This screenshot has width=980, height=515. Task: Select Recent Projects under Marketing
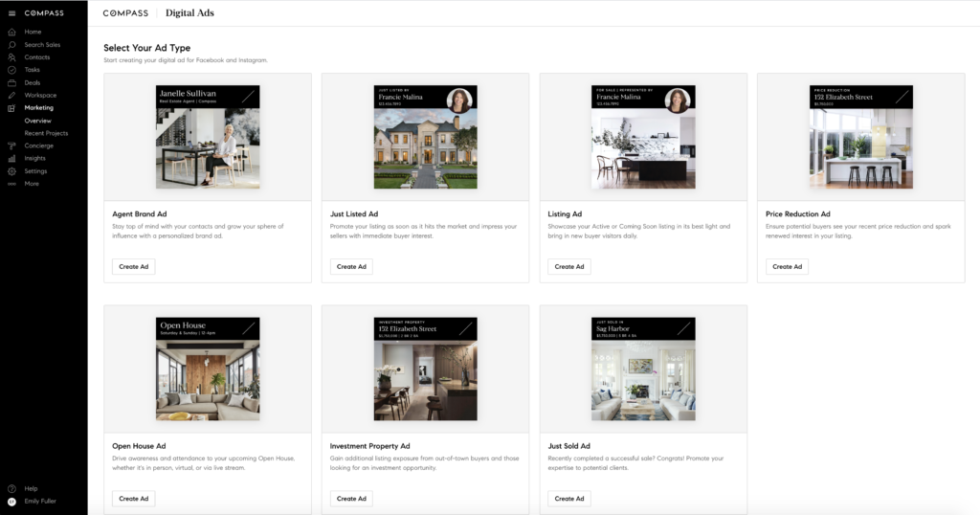(46, 133)
